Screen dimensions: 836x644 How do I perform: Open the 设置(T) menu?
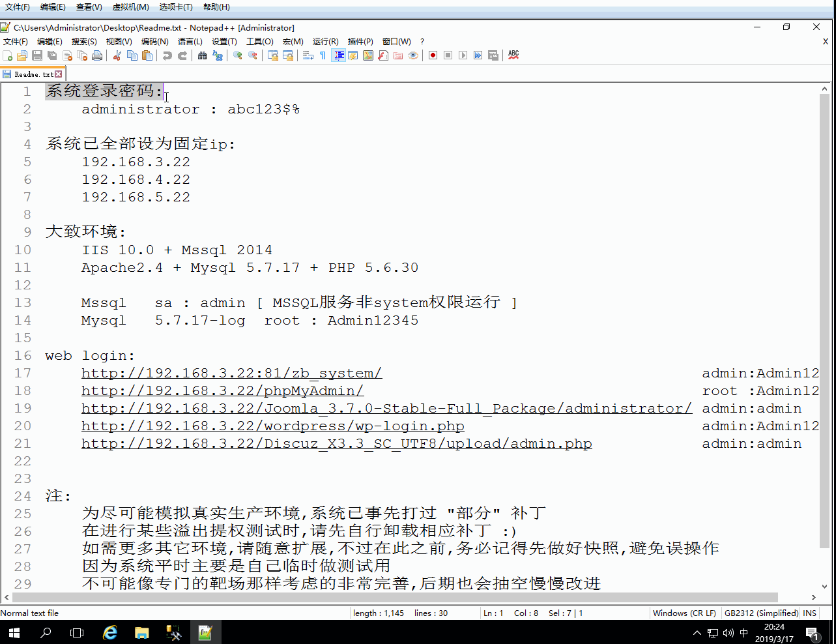click(224, 41)
